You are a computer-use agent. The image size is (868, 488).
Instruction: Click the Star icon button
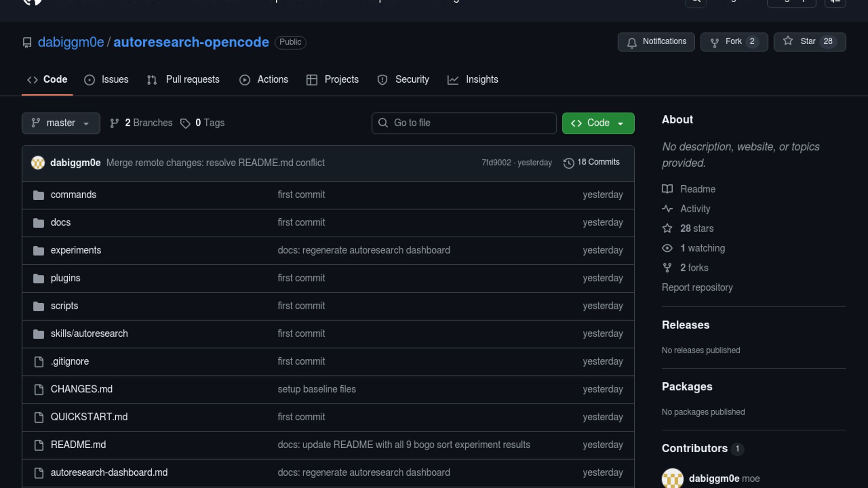788,41
